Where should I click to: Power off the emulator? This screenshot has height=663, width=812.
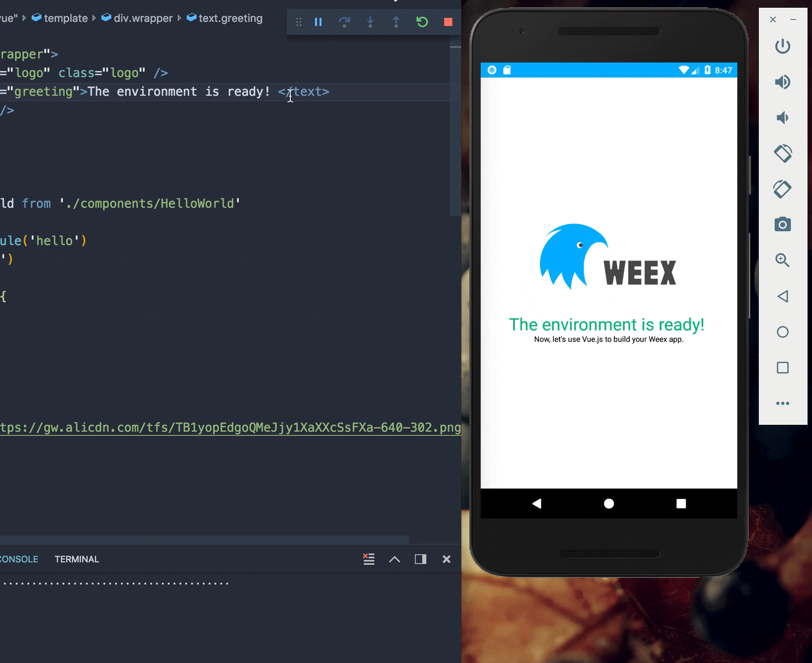(x=783, y=46)
